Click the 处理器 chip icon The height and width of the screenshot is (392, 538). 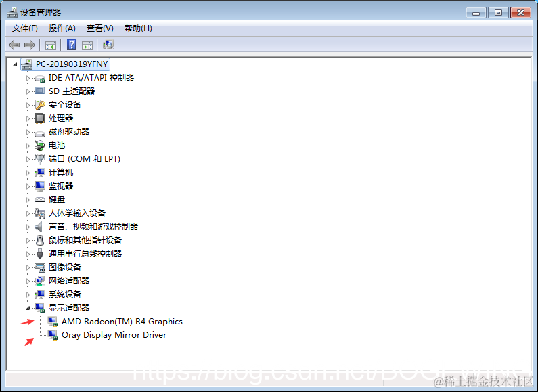tap(40, 118)
